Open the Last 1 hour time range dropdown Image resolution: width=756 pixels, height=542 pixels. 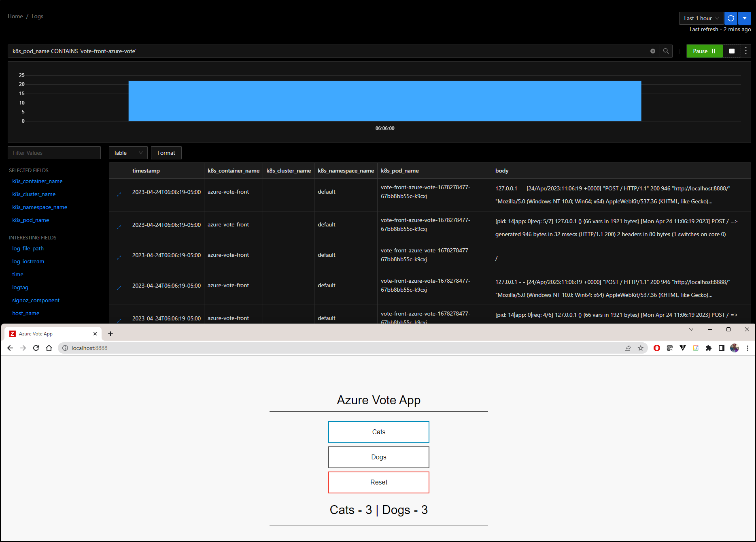click(701, 18)
